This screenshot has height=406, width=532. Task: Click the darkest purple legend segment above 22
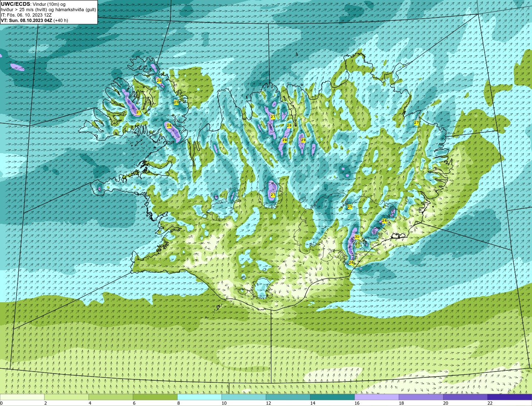(510, 397)
